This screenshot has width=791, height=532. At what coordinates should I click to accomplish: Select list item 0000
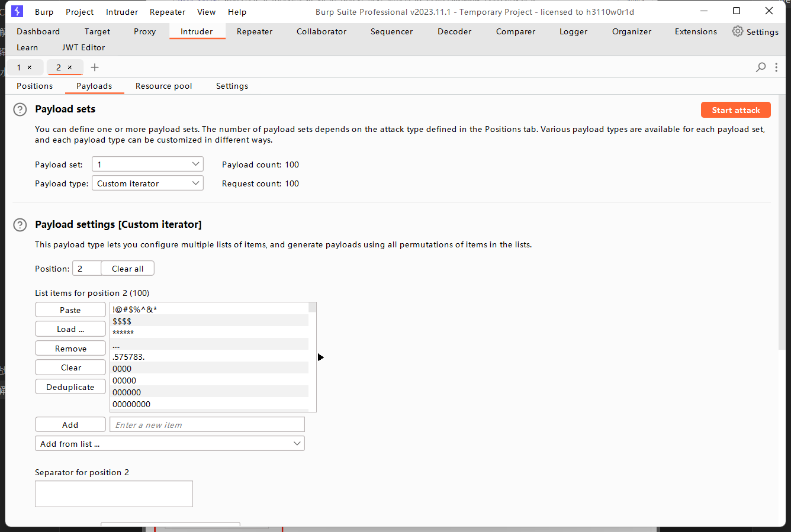[x=210, y=368]
